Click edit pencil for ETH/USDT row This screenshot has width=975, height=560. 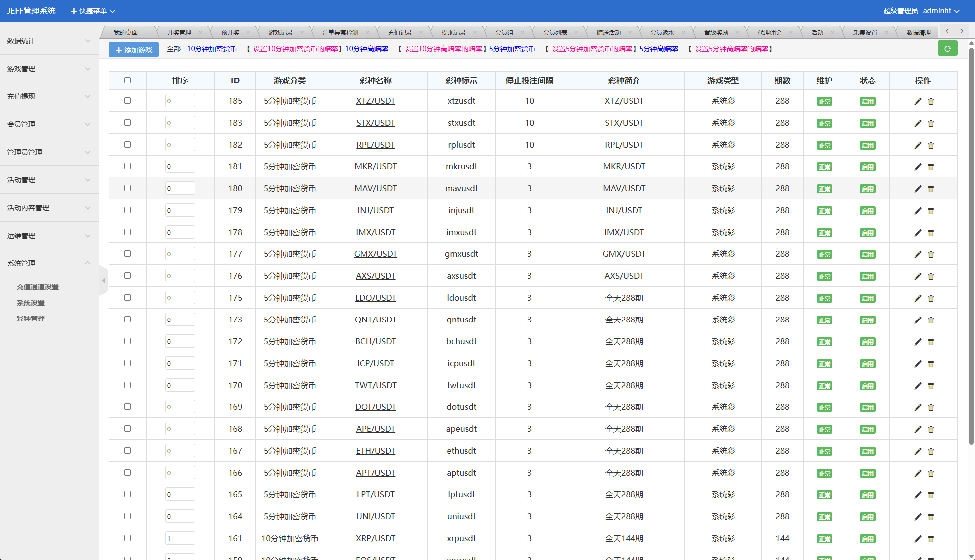click(918, 451)
